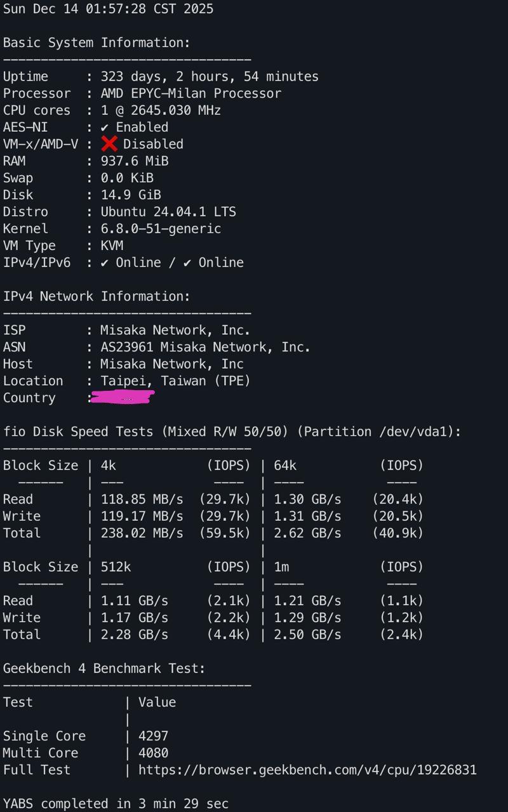This screenshot has height=812, width=508.
Task: Click the Basic System Information heading
Action: [x=97, y=43]
